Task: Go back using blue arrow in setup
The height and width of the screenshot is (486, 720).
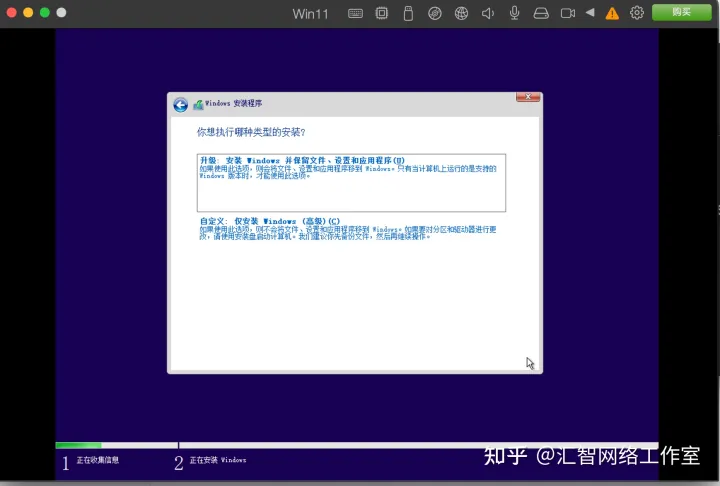Action: [x=180, y=105]
